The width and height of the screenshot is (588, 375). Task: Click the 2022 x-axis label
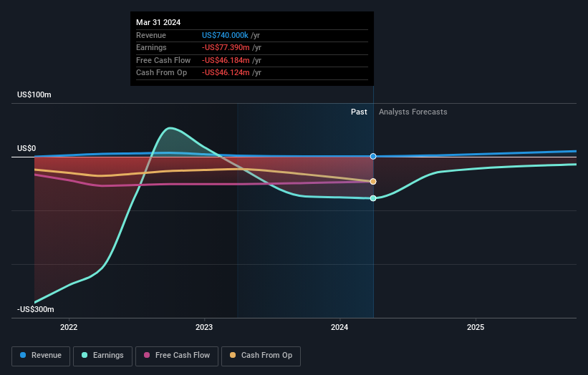pos(69,328)
